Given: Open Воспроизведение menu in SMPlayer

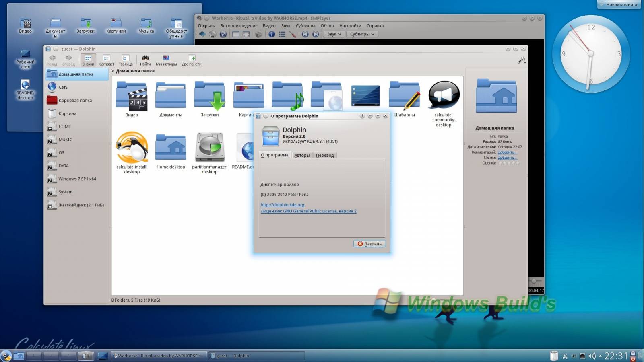Looking at the screenshot, I should coord(239,26).
